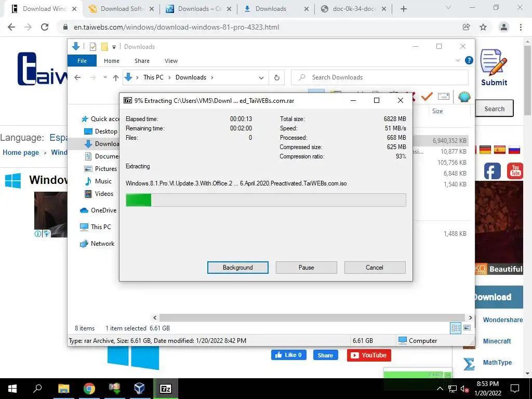Open the Windows Start menu
Screen dimensions: 532x399
(x=12, y=389)
